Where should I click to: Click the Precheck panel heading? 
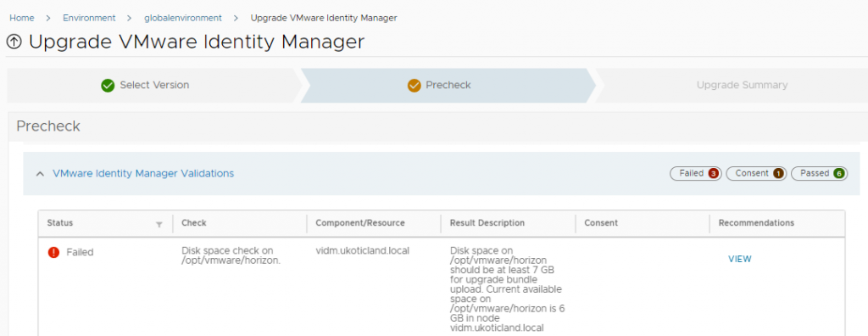[48, 126]
